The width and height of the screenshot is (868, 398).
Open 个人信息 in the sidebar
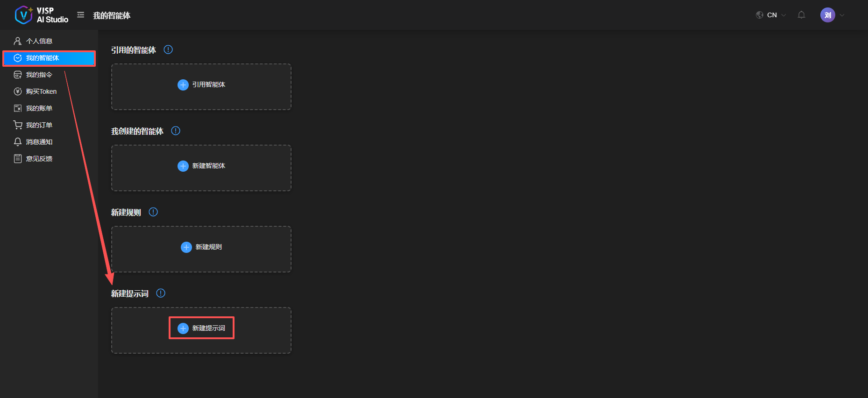coord(39,41)
